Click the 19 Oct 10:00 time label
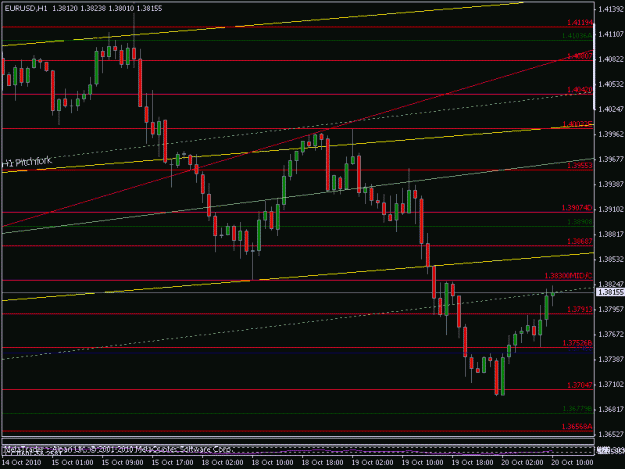This screenshot has height=469, width=625. (x=422, y=462)
